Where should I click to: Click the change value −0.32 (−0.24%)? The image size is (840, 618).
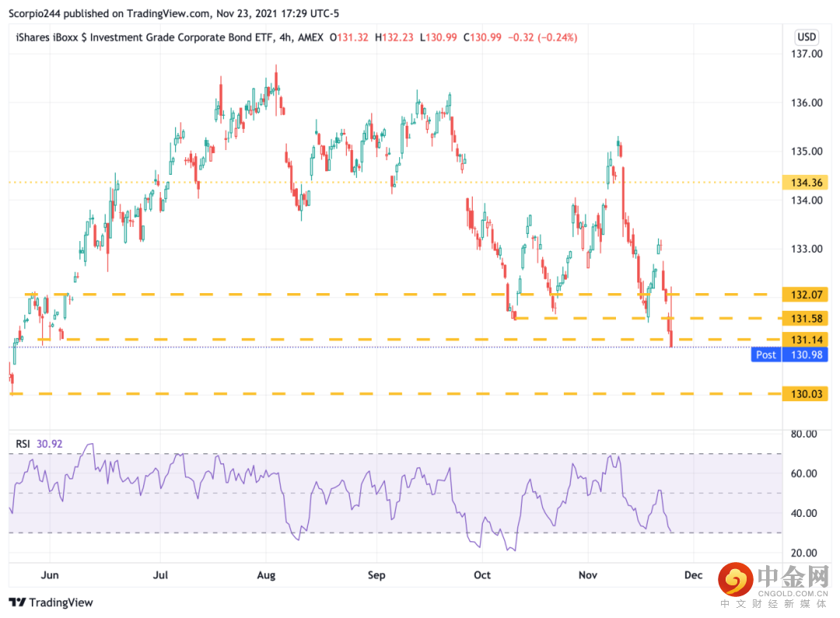coord(542,37)
